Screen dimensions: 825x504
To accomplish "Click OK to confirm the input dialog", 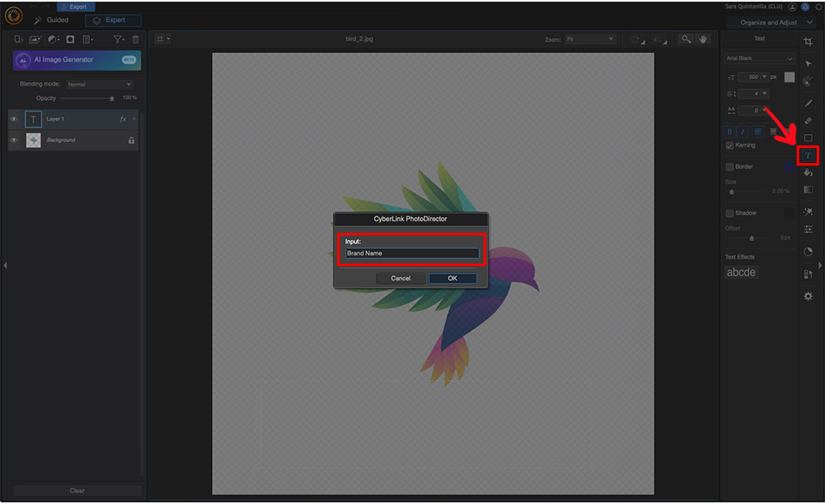I will click(x=452, y=278).
